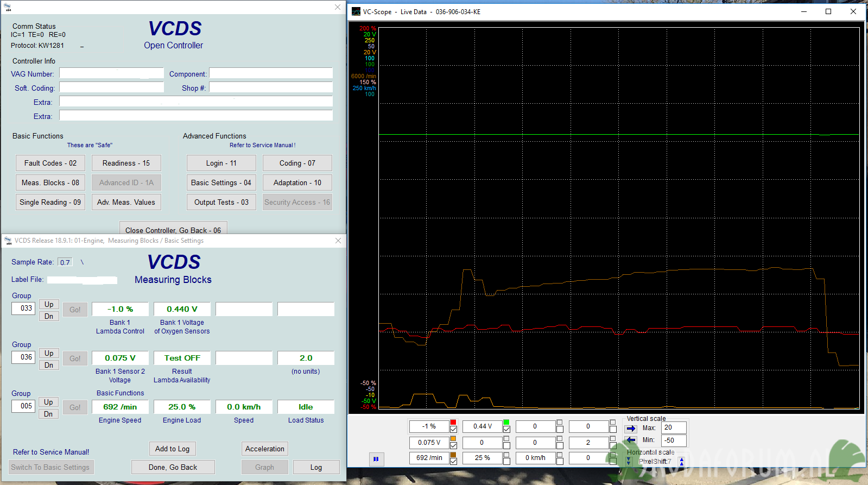Decrease PixelShift with the down arrows
This screenshot has height=485, width=868.
(x=629, y=461)
